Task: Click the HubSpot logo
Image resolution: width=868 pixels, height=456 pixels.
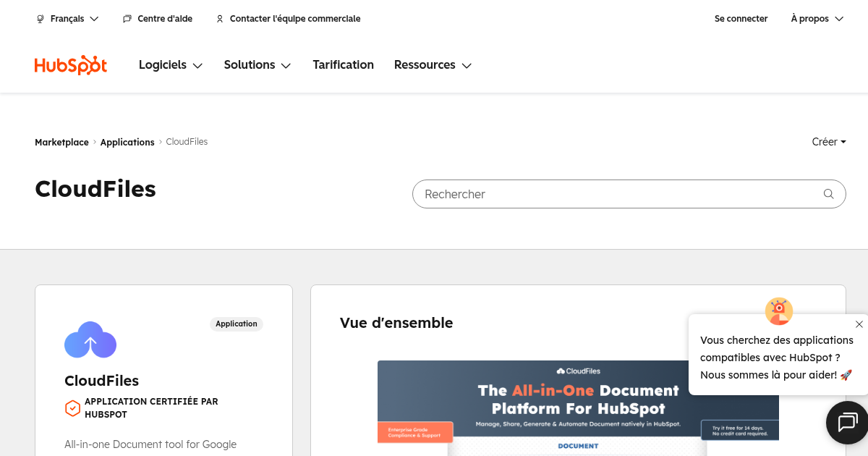Action: (x=71, y=65)
